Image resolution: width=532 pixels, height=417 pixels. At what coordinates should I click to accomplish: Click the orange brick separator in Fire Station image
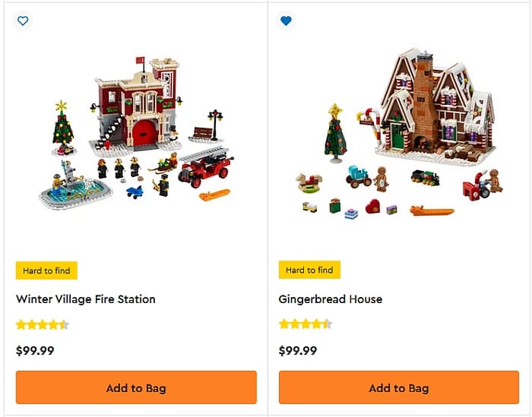pyautogui.click(x=214, y=195)
